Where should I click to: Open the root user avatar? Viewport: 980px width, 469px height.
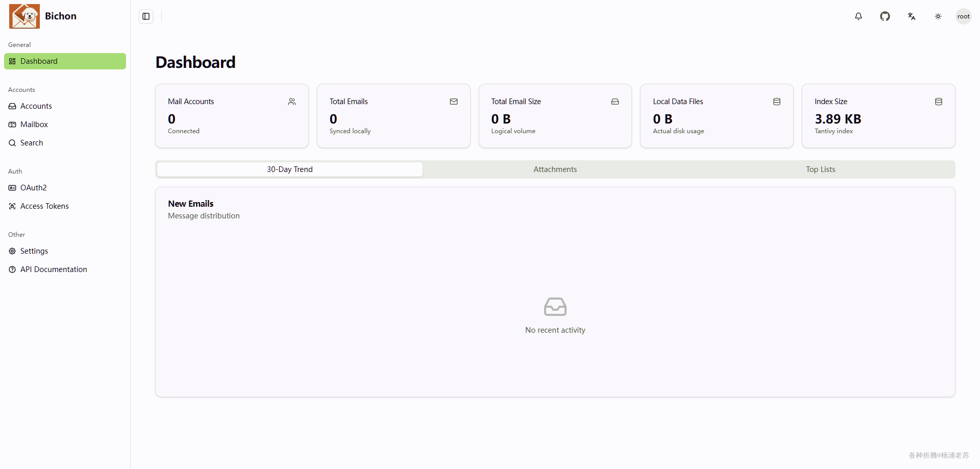(x=964, y=16)
